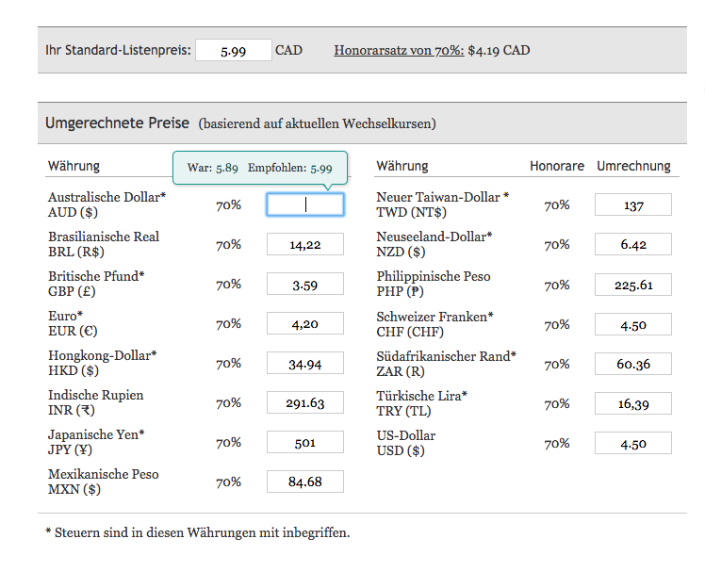705x588 pixels.
Task: Edit the Mexikanische Peso MXN price field
Action: [304, 482]
